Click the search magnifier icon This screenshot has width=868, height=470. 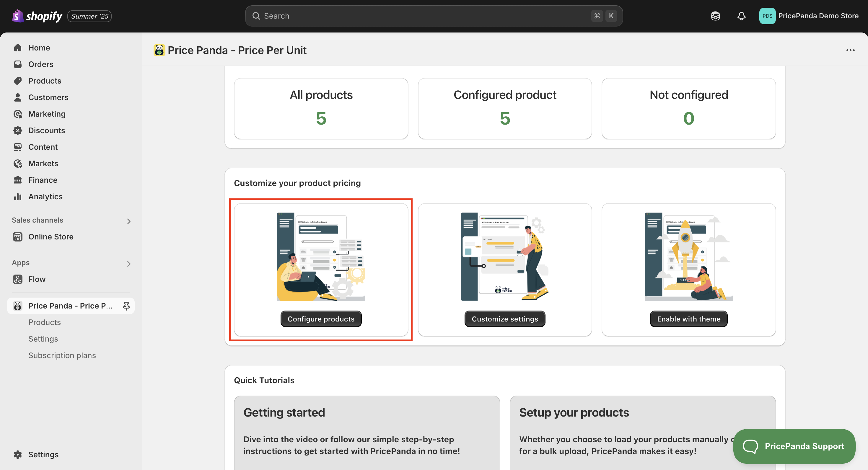coord(256,16)
